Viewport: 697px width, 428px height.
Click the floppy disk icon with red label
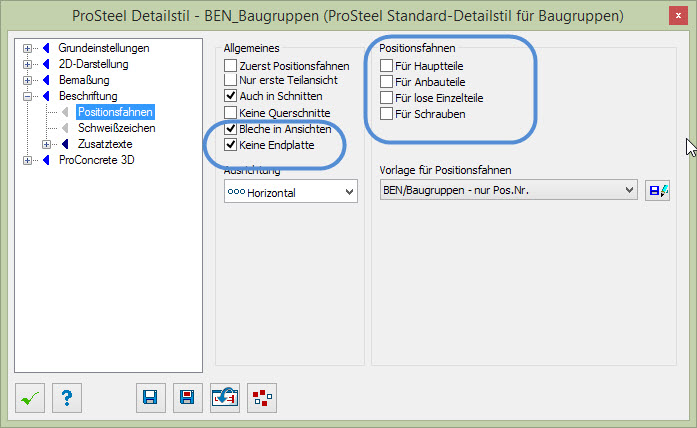coord(188,398)
